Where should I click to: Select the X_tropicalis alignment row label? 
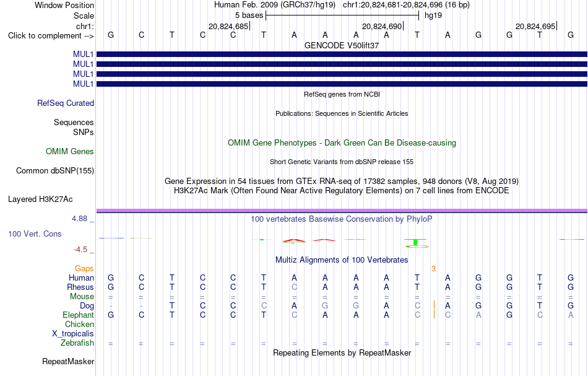pos(73,334)
